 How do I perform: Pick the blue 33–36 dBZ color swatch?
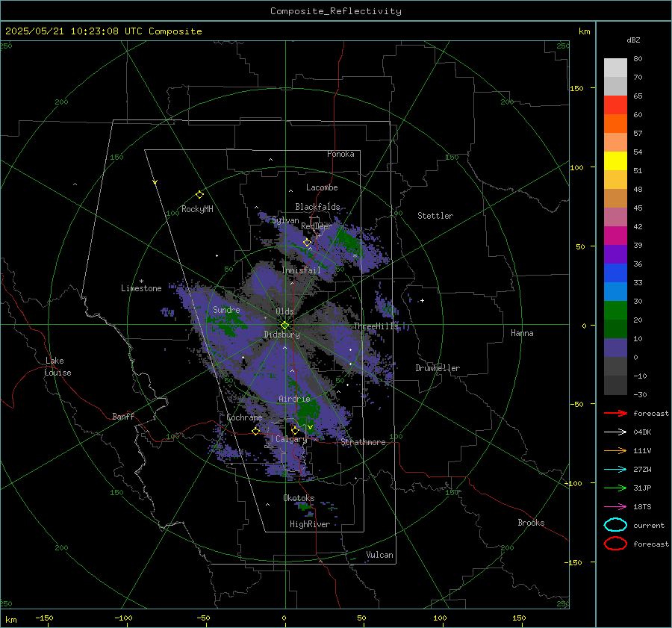[x=615, y=273]
